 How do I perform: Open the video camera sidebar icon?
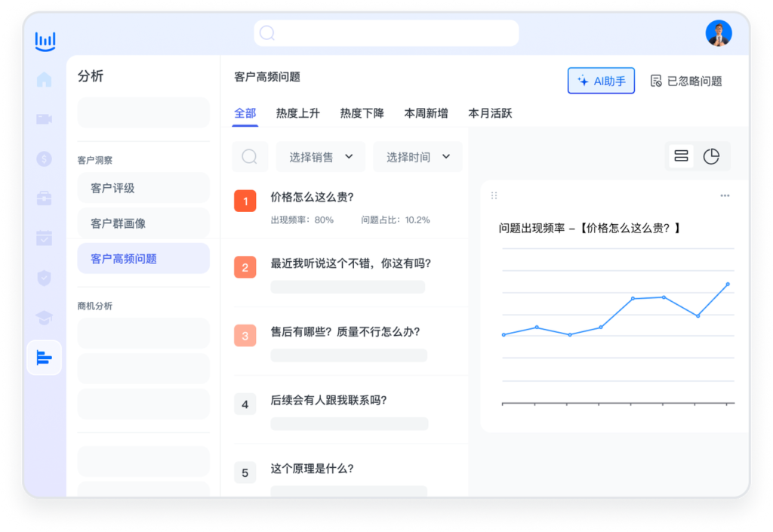click(x=45, y=119)
